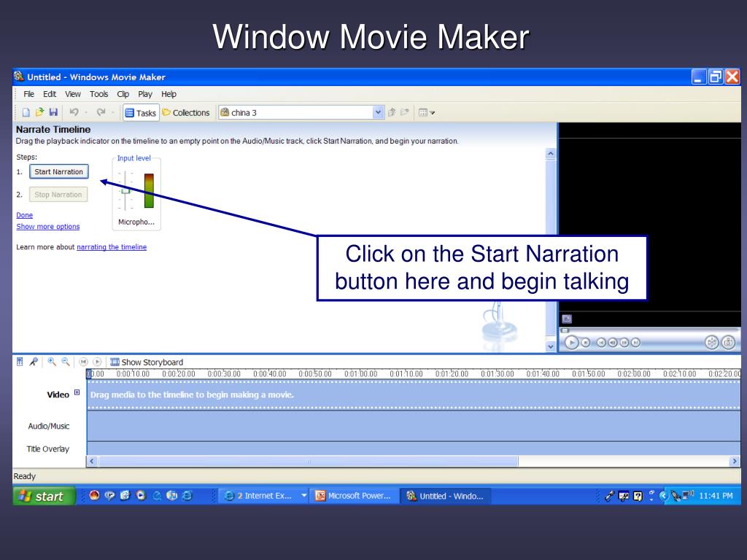This screenshot has width=747, height=560.
Task: Click the Narrate Timeline microphone icon
Action: (34, 362)
